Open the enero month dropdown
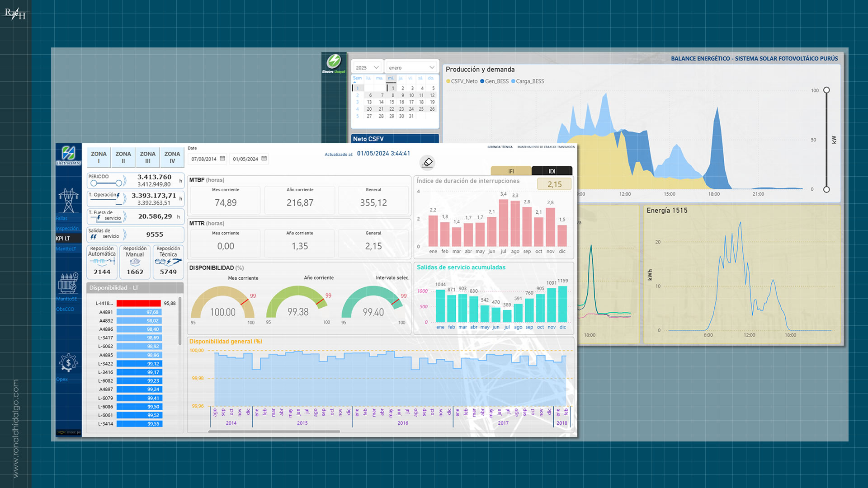This screenshot has width=868, height=488. [x=411, y=68]
